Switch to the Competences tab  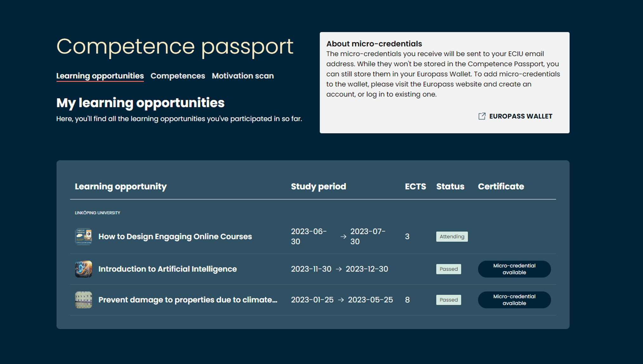[178, 76]
